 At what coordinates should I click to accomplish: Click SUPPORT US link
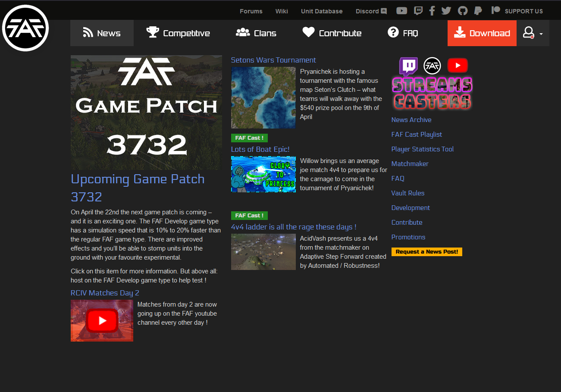(x=524, y=11)
